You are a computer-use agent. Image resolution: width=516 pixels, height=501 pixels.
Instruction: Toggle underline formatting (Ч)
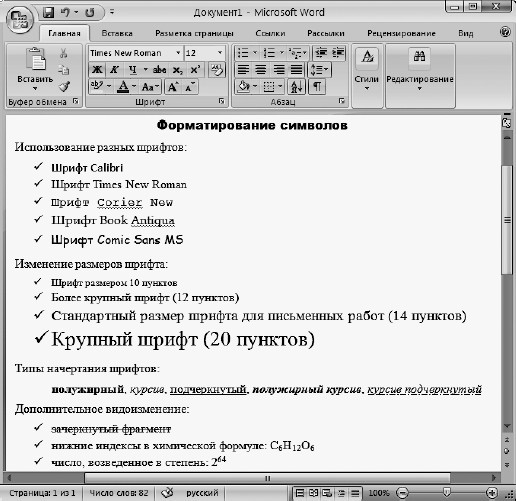coord(133,70)
